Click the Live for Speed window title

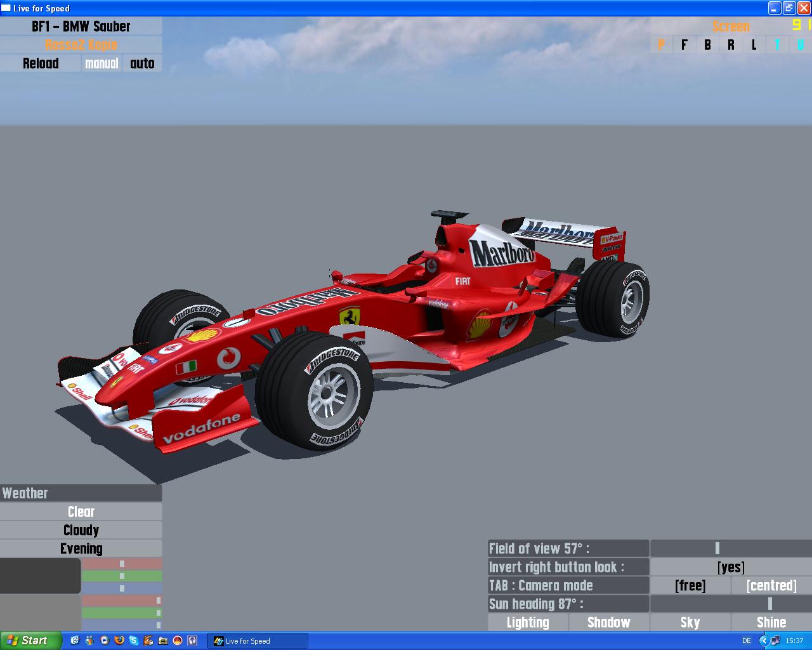(41, 8)
